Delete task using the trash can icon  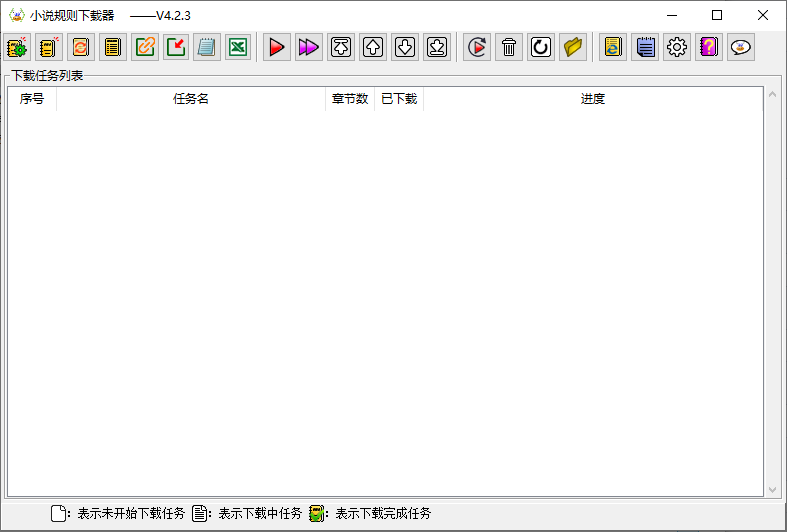509,47
